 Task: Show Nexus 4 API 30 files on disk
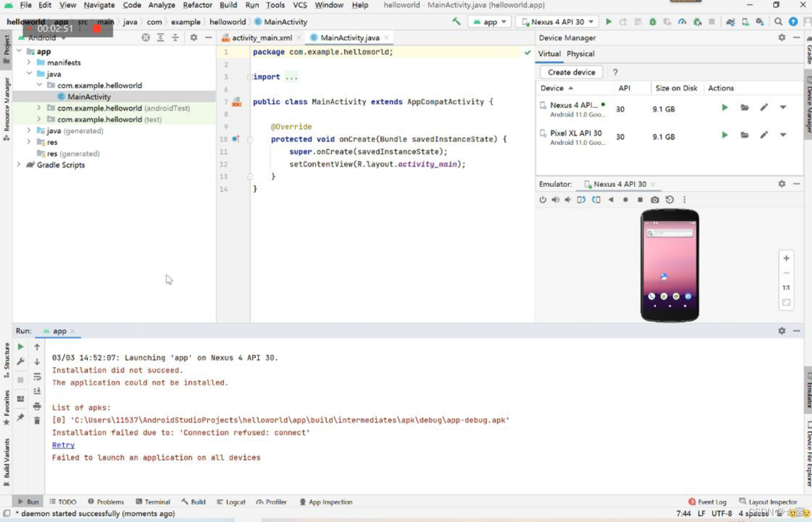[745, 107]
